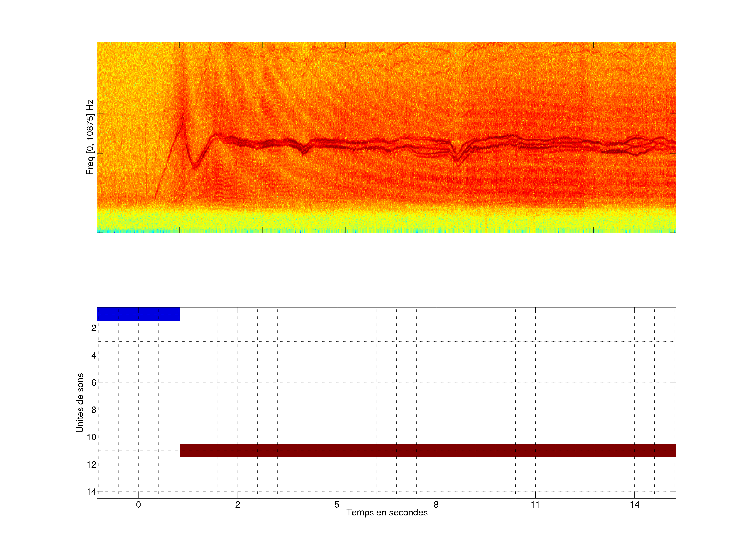The height and width of the screenshot is (560, 747).
Task: Click the x-axis tick label 8
Action: tap(436, 505)
